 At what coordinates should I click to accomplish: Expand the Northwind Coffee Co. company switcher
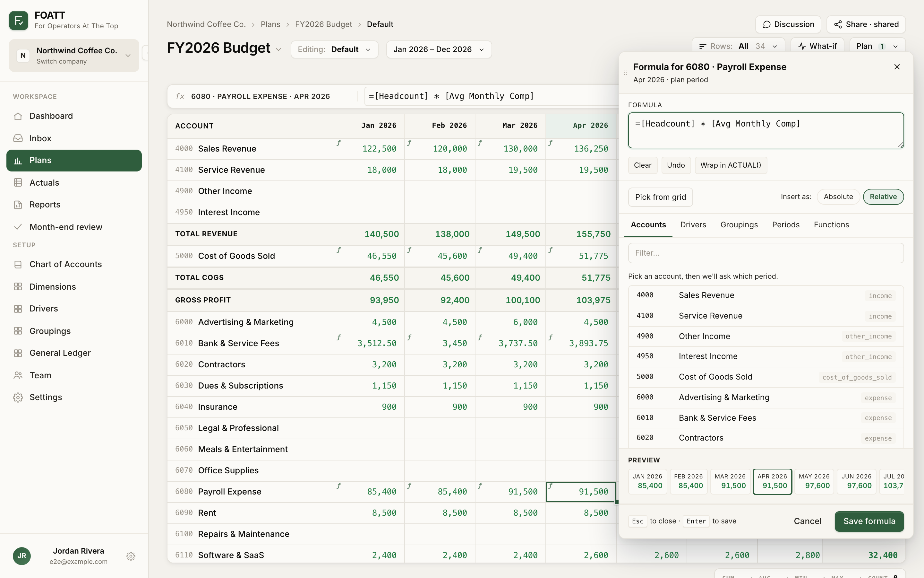74,56
